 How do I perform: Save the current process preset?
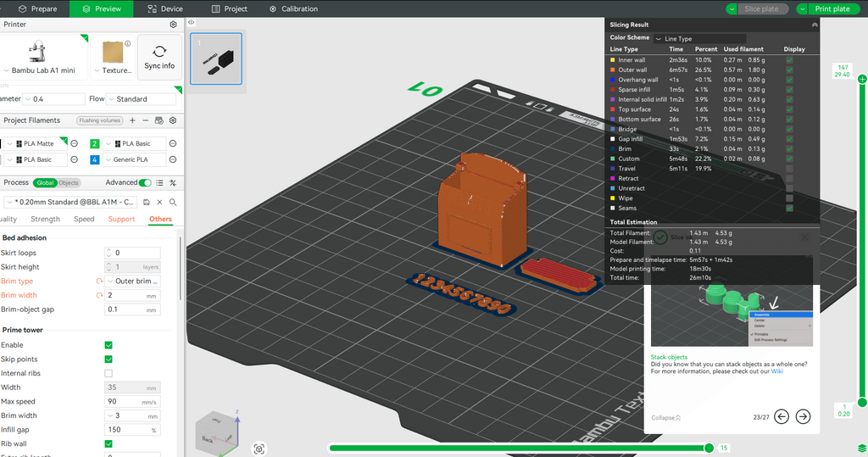[x=146, y=202]
